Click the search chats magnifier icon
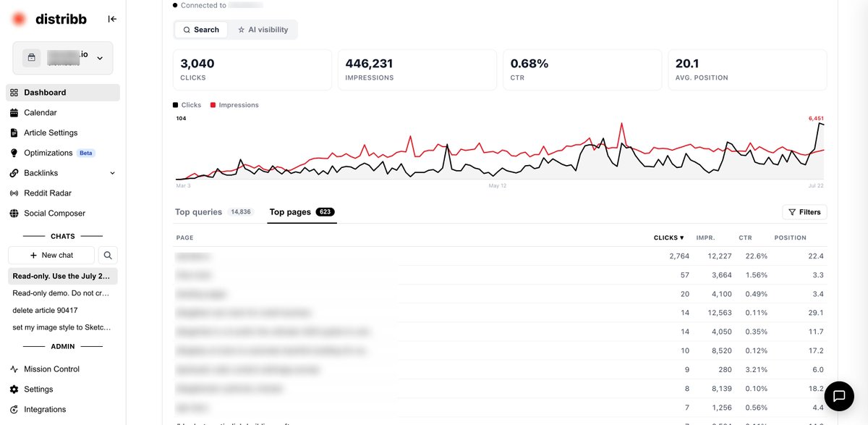The height and width of the screenshot is (425, 868). point(108,255)
